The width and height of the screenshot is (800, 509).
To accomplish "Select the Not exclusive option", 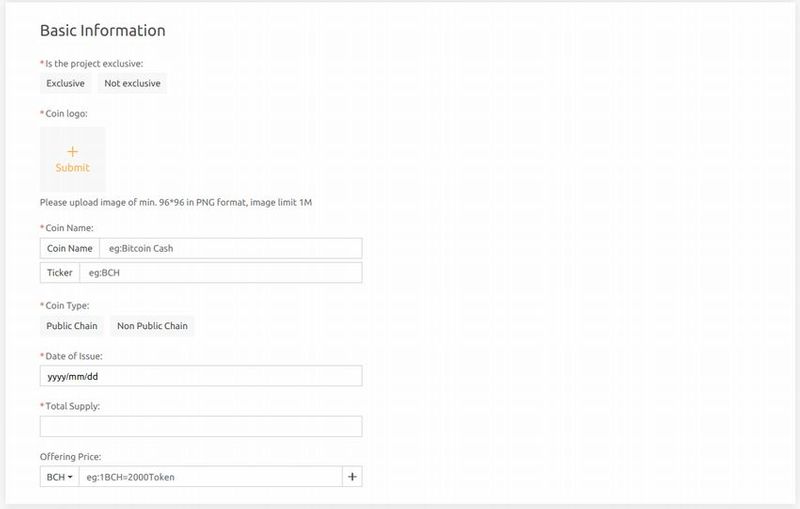I will click(x=132, y=84).
